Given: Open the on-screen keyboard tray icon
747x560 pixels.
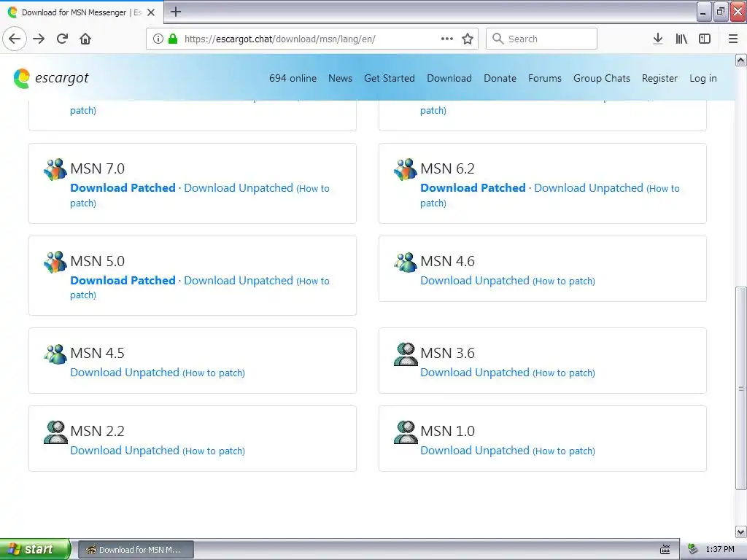Looking at the screenshot, I should (x=665, y=550).
